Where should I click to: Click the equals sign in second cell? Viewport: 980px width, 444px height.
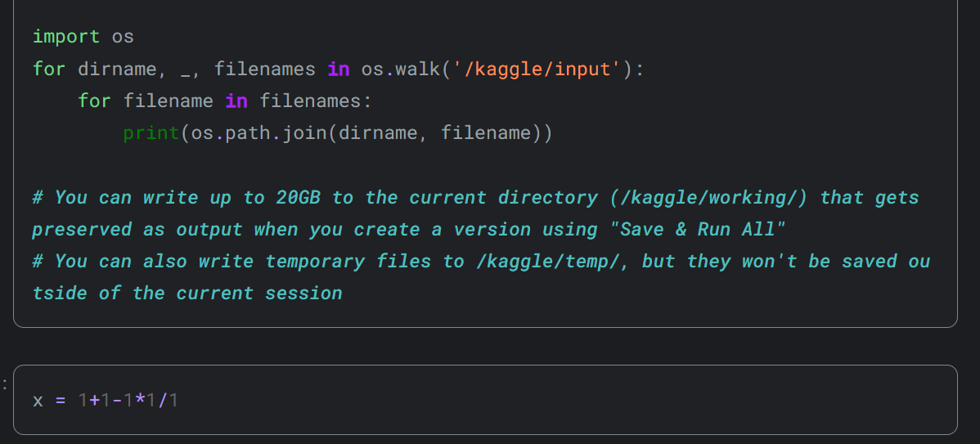click(61, 400)
